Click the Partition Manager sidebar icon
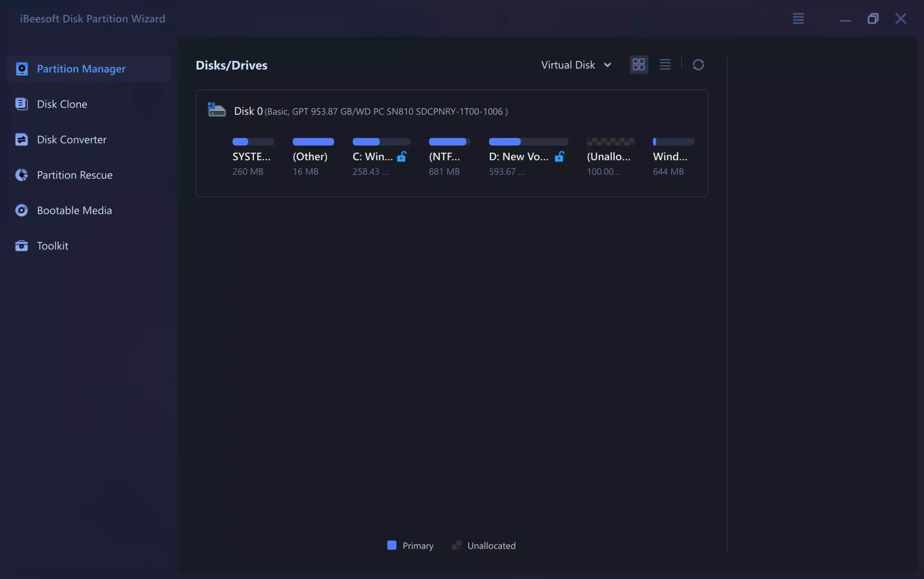 point(22,69)
